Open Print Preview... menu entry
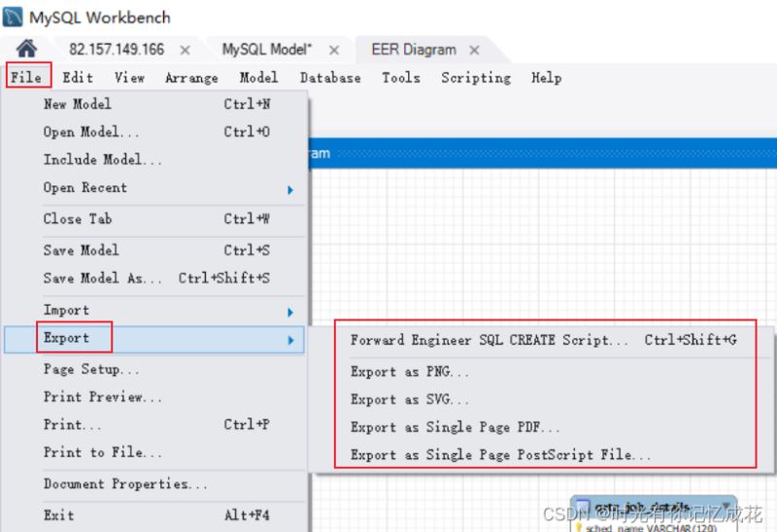The image size is (777, 532). click(x=154, y=397)
